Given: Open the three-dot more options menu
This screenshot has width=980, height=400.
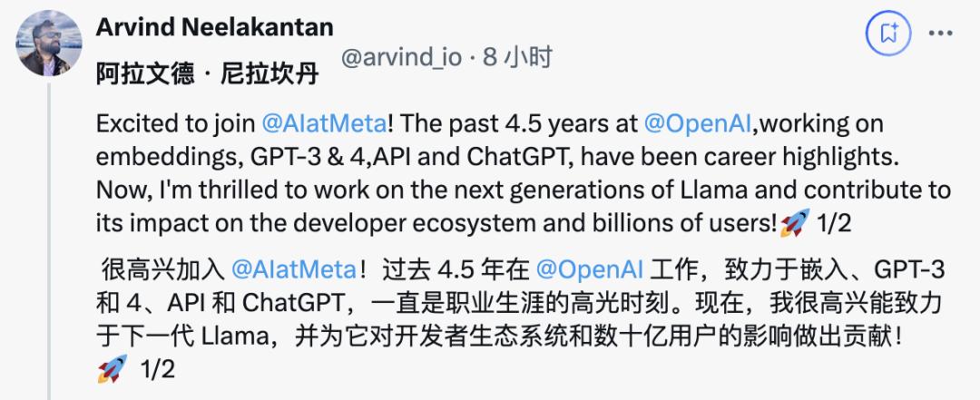Looking at the screenshot, I should pos(938,34).
